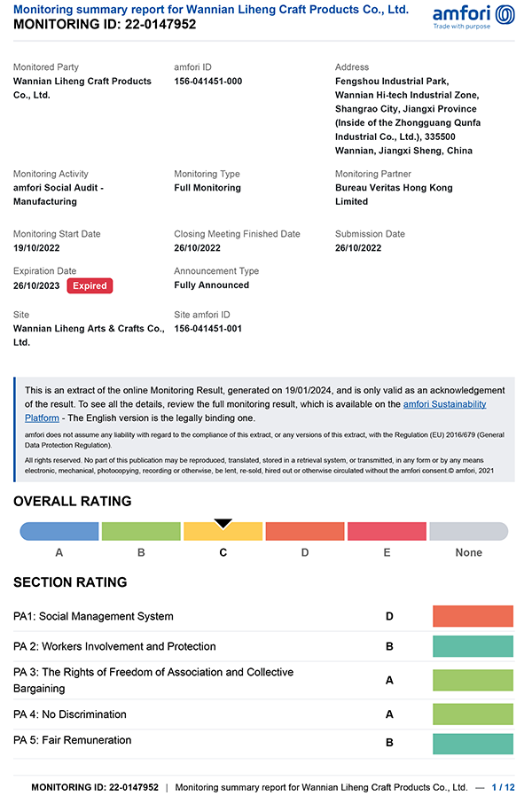Click the D grade letter for PA1
Screen dimensions: 532x796
[389, 616]
